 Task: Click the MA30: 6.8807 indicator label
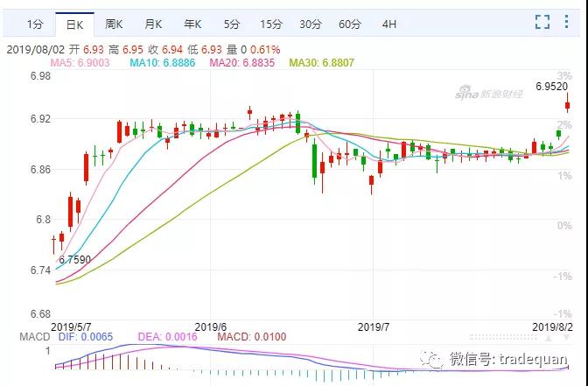(x=321, y=63)
